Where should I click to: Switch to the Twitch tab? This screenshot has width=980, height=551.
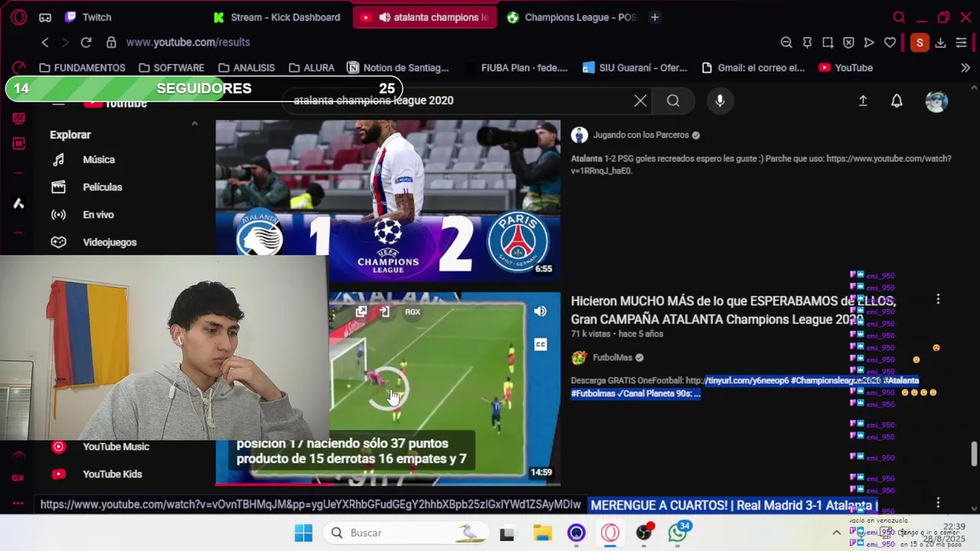tap(88, 17)
